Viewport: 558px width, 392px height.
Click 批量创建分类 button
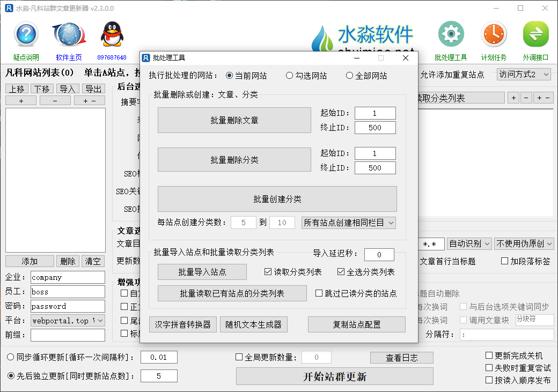click(277, 199)
